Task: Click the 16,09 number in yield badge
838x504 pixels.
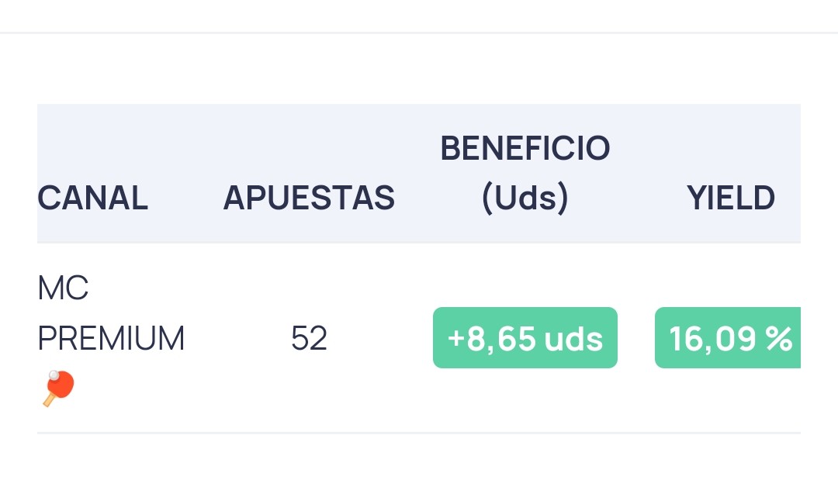Action: pos(713,339)
